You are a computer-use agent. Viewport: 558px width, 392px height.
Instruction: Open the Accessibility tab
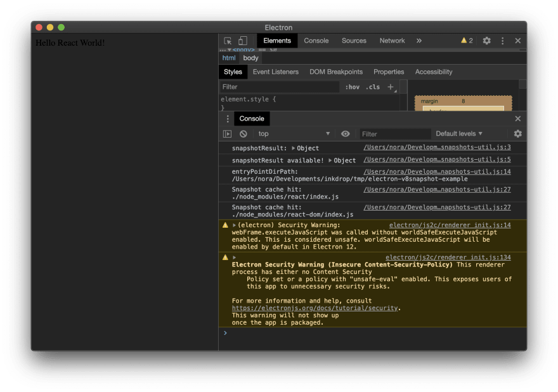click(x=434, y=72)
